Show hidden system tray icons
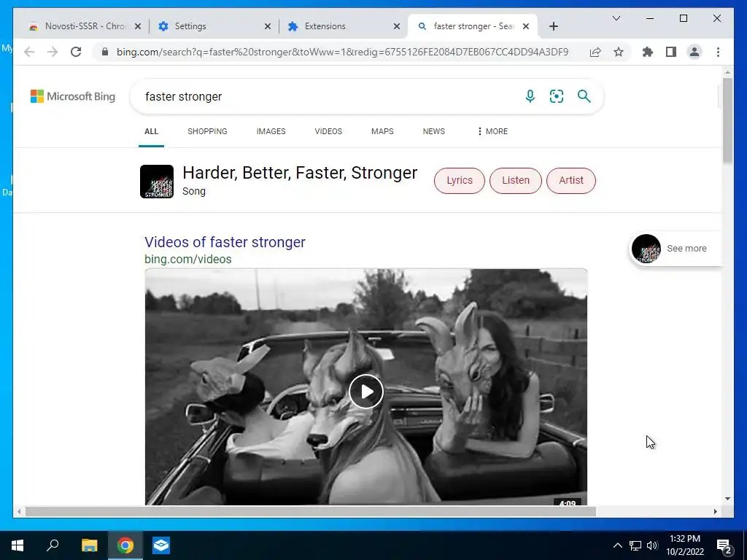 (x=617, y=545)
